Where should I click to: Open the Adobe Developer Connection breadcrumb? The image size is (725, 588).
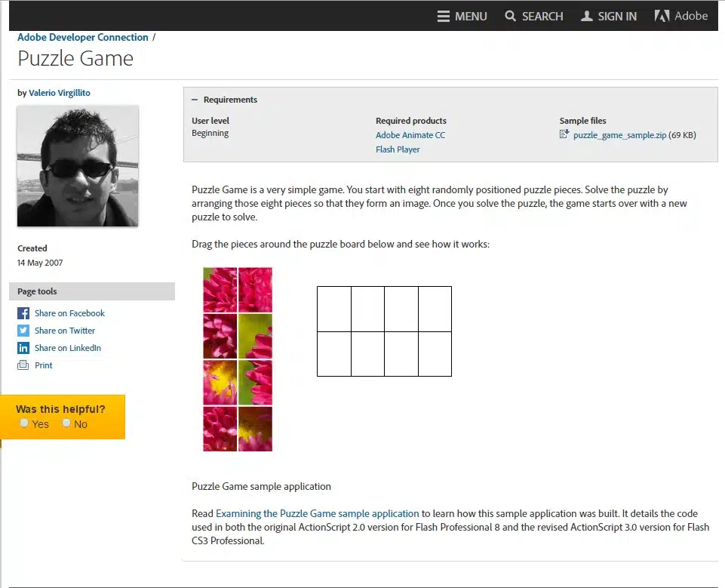[82, 37]
